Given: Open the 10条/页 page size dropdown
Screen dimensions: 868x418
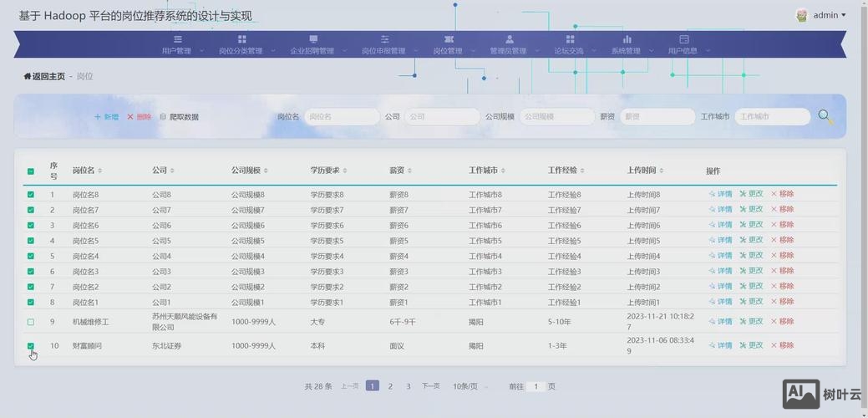Looking at the screenshot, I should [470, 386].
